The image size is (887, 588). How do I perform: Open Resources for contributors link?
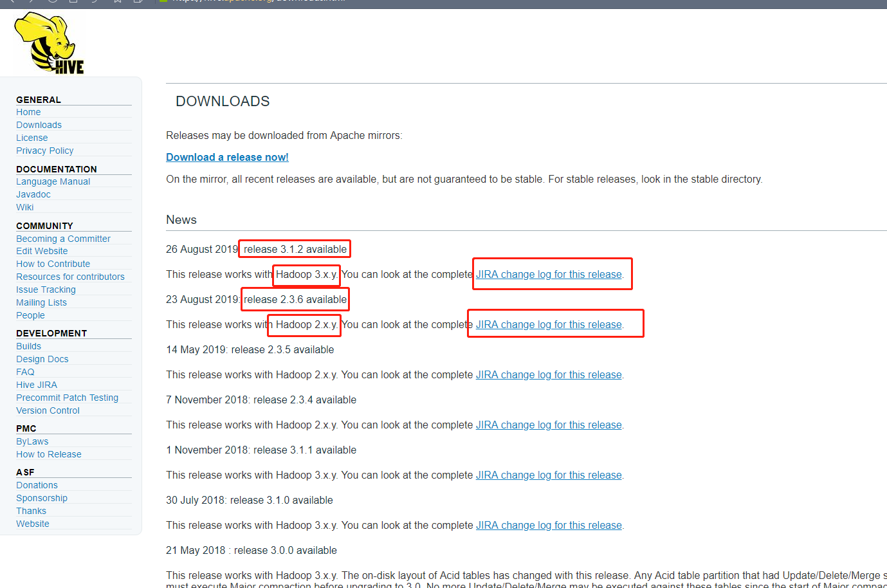click(71, 277)
